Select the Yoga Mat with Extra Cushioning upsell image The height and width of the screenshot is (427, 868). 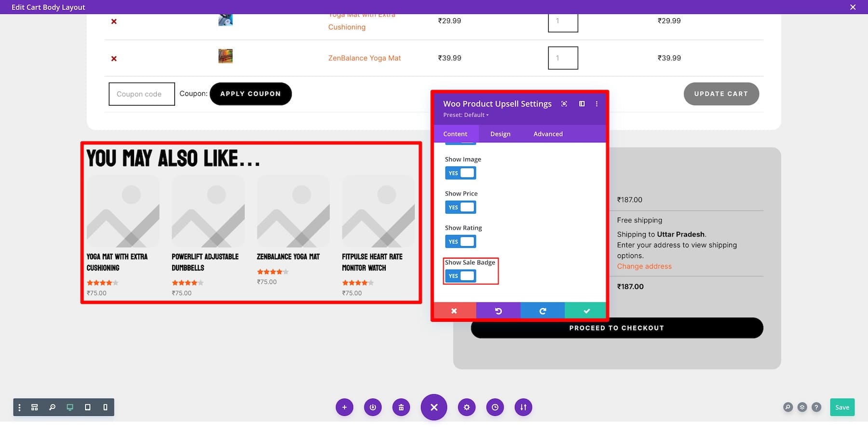click(123, 211)
